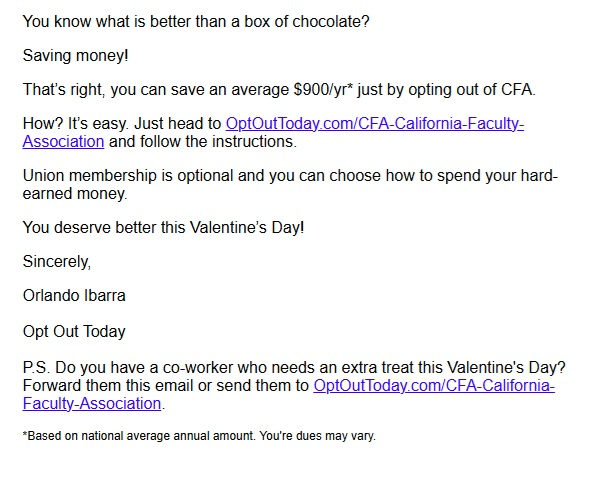Click 'and follow the instructions.' text
Screen dimensions: 614x494
203,142
